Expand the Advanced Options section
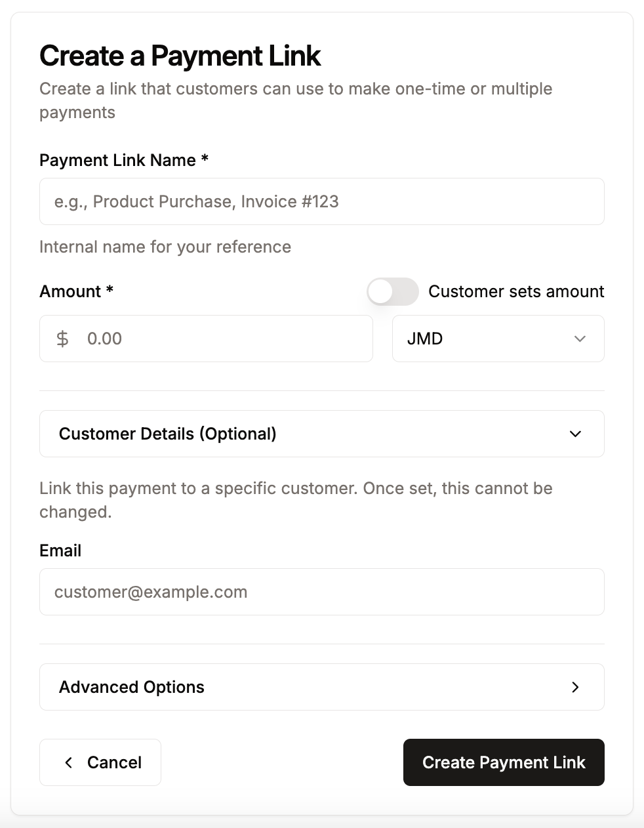 pos(321,687)
